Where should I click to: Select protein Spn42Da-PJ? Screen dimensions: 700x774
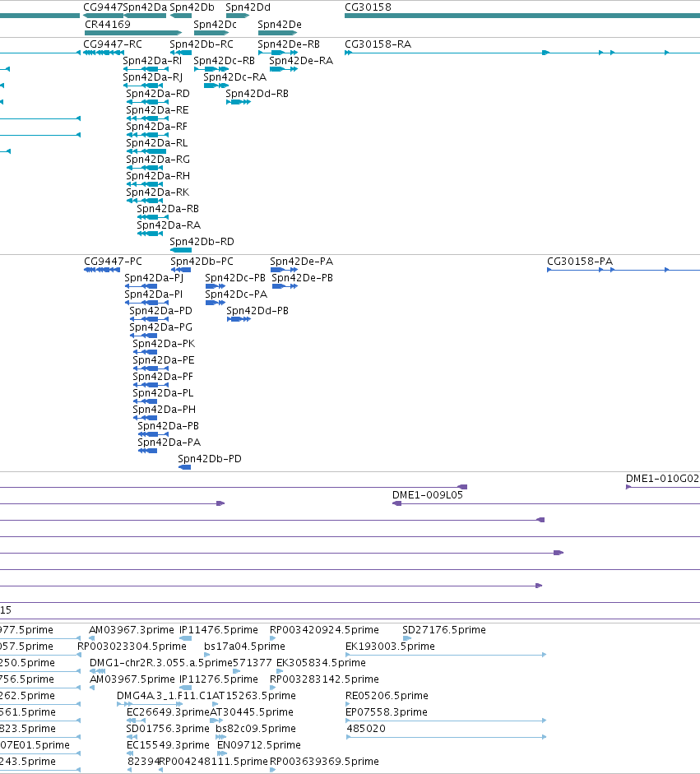coord(154,277)
